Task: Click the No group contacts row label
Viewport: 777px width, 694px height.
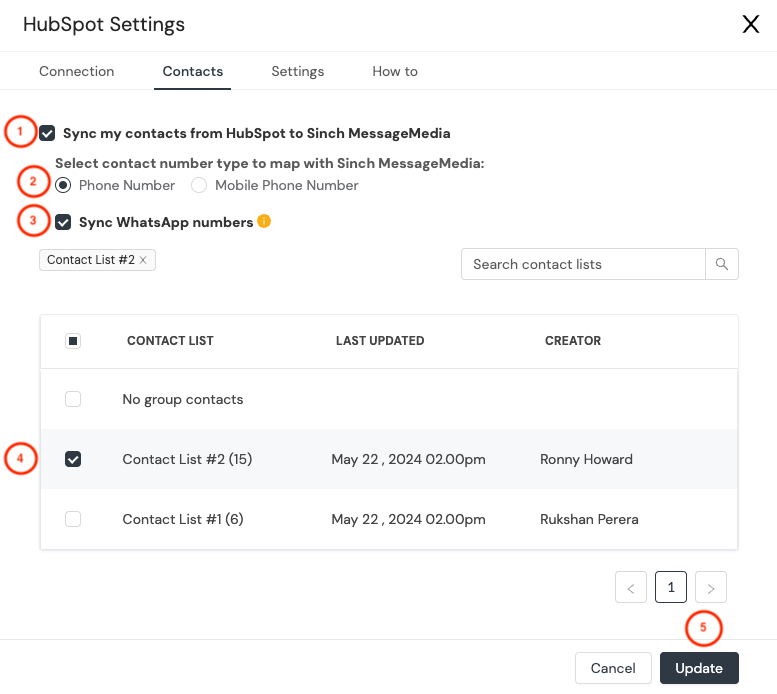Action: [x=183, y=399]
